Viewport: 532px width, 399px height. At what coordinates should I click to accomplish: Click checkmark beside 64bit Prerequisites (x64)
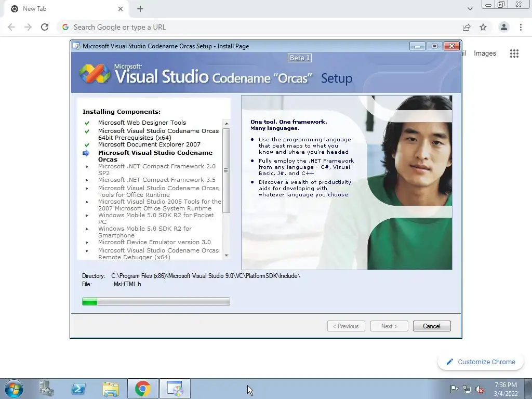pos(87,131)
